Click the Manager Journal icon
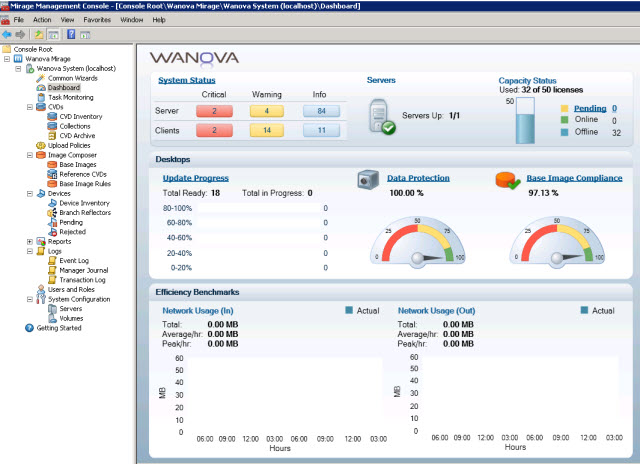This screenshot has height=464, width=640. pyautogui.click(x=52, y=270)
